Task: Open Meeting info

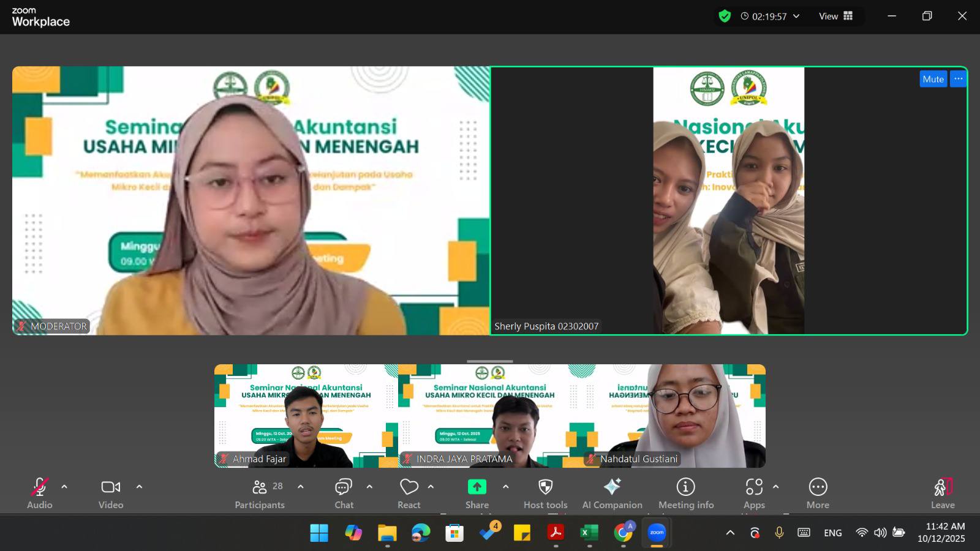Action: point(685,488)
